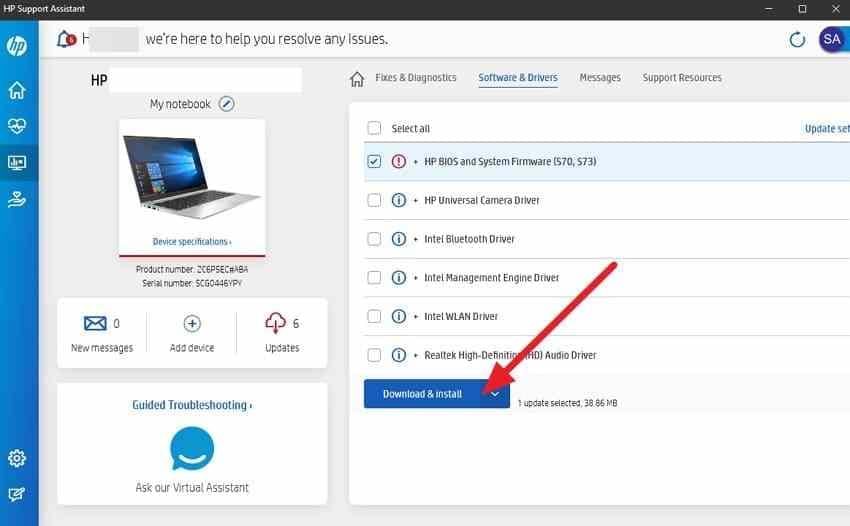Click the edit pencil next to My notebook
This screenshot has width=850, height=526.
[227, 104]
